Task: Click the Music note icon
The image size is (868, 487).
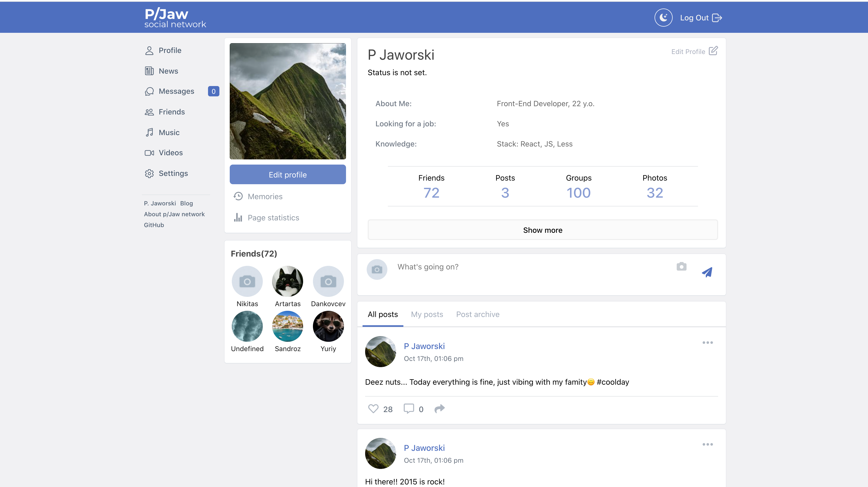Action: (149, 132)
